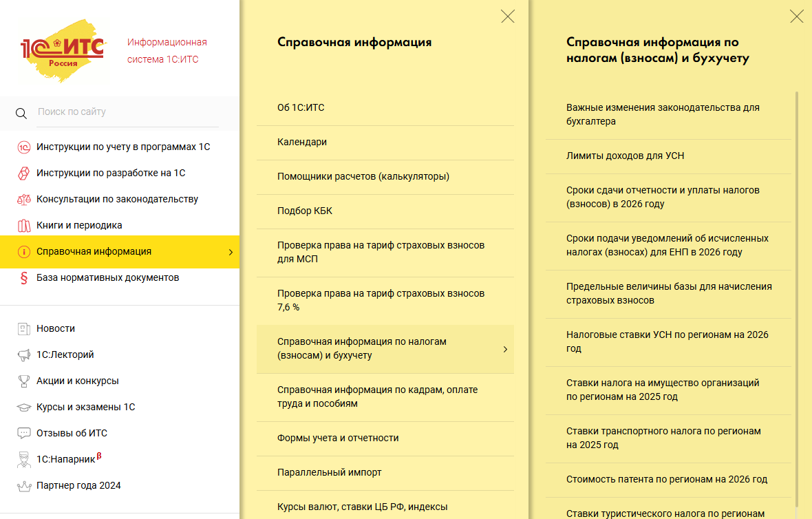Click the legislation scales icon
The width and height of the screenshot is (812, 519).
click(x=24, y=200)
